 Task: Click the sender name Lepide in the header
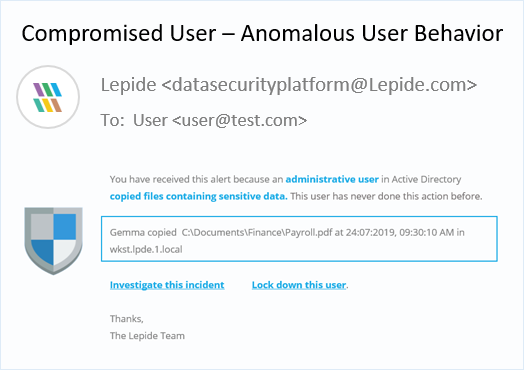(x=128, y=85)
